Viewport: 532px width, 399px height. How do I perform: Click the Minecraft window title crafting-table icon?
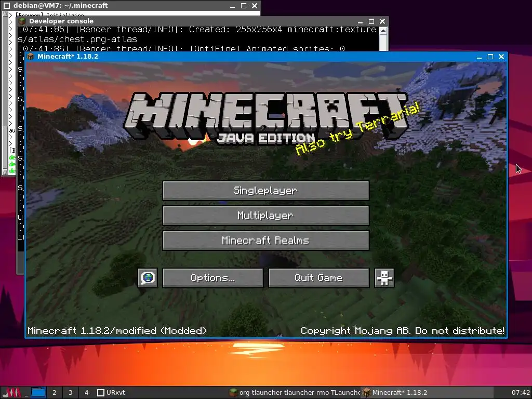31,56
